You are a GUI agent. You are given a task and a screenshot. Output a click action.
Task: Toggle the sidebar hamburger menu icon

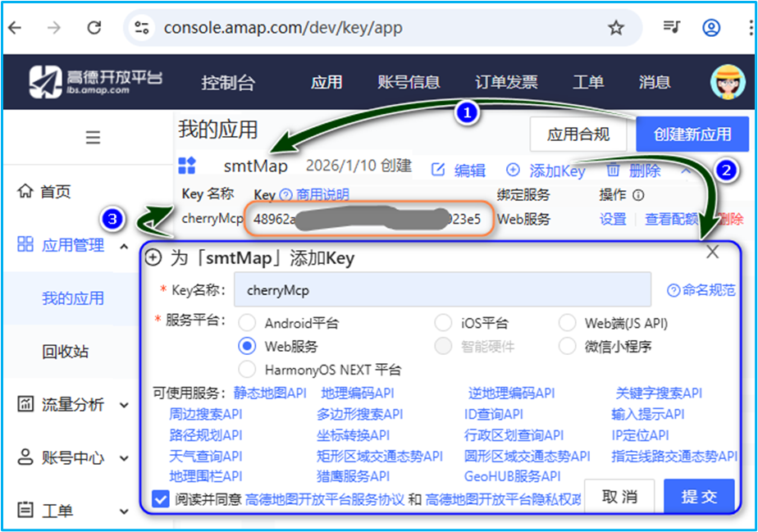pyautogui.click(x=93, y=137)
